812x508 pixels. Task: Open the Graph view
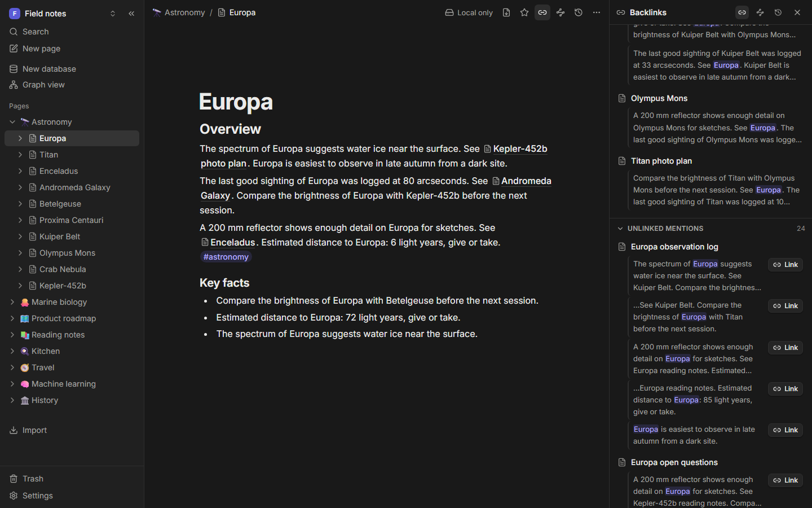pyautogui.click(x=72, y=85)
